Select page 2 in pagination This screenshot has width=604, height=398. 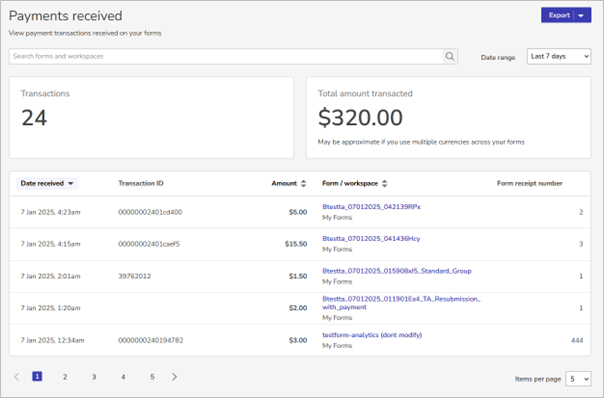65,377
